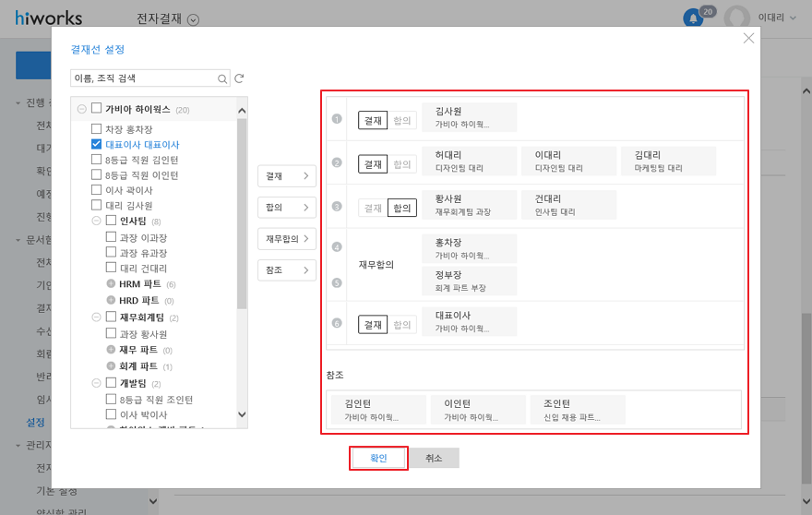Add selection using the 재무합의 arrow button
The width and height of the screenshot is (812, 515).
click(x=286, y=240)
